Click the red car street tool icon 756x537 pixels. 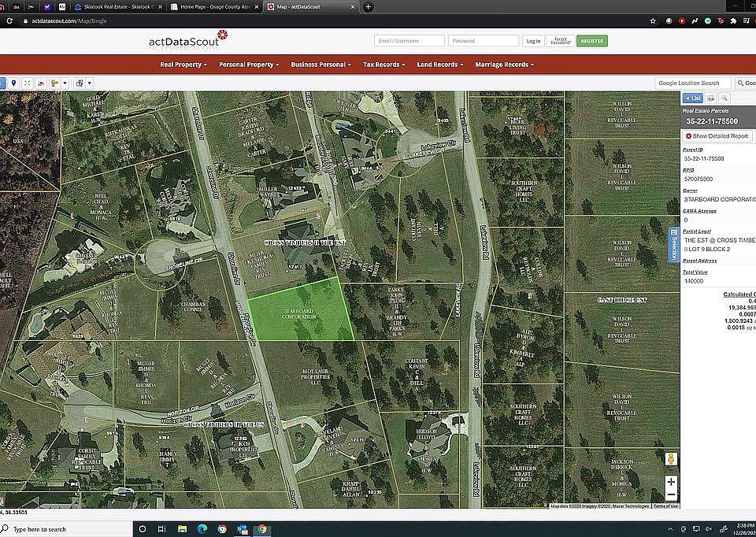coord(41,83)
